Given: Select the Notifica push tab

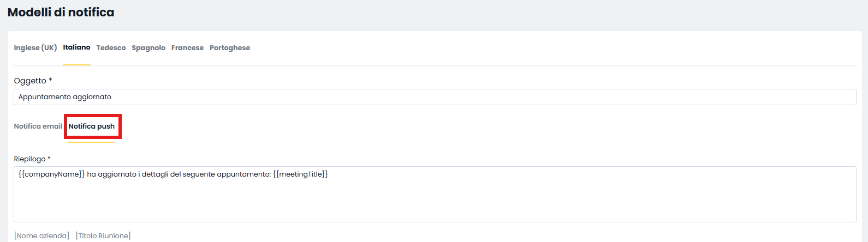Looking at the screenshot, I should [x=92, y=126].
